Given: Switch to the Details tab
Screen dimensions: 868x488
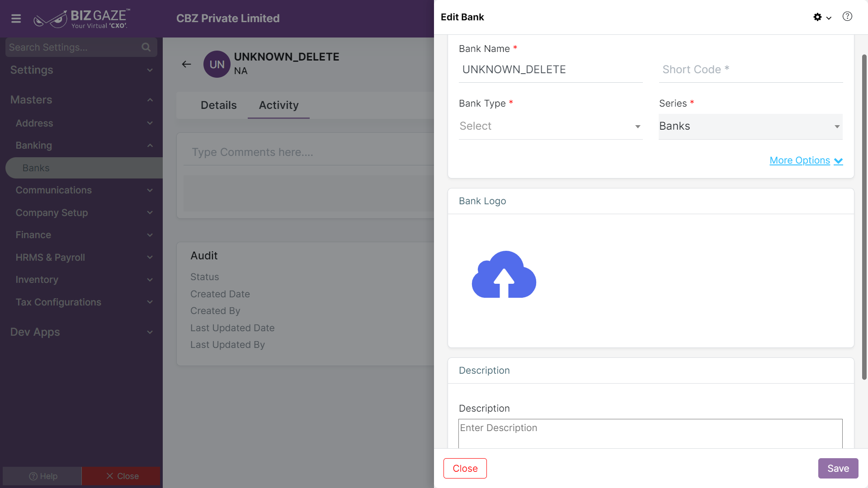Looking at the screenshot, I should [x=219, y=105].
